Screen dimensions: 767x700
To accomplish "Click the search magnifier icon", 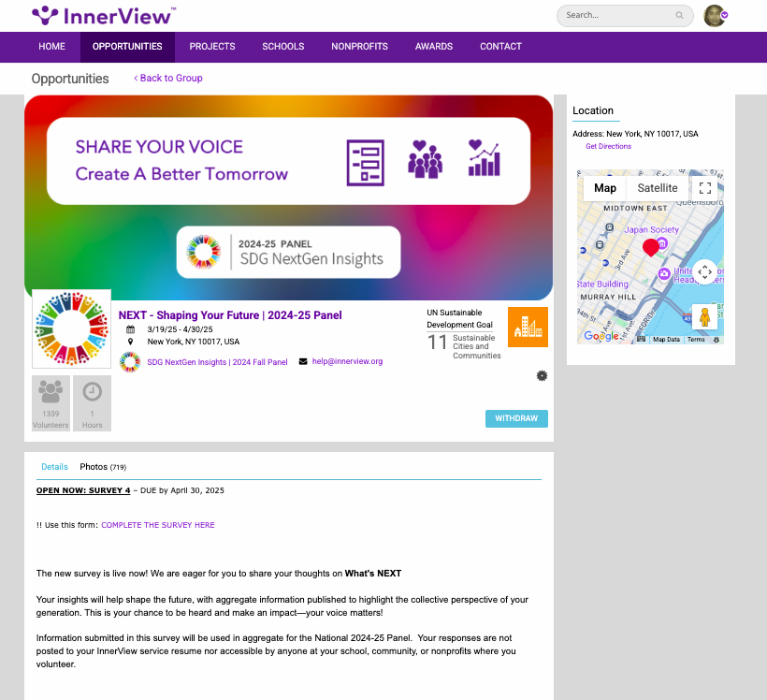I will pyautogui.click(x=679, y=15).
